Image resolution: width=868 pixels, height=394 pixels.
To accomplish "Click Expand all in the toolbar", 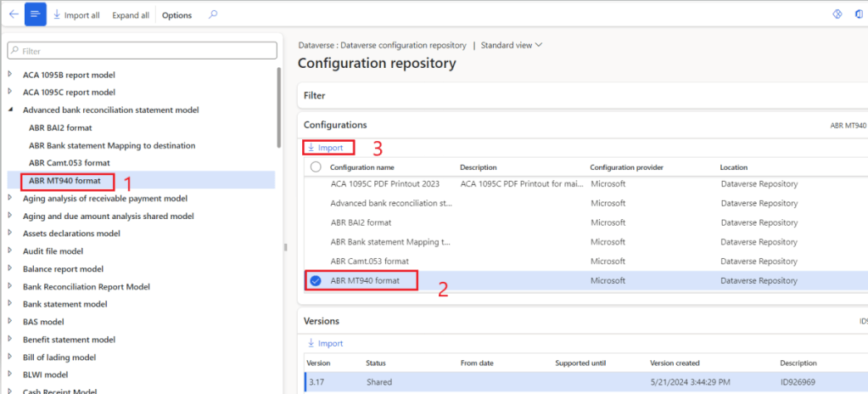I will [131, 15].
